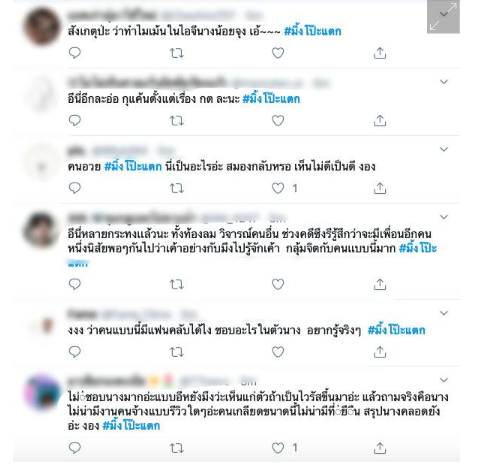Share the fourth tweet
The width and height of the screenshot is (489, 465).
tap(380, 284)
